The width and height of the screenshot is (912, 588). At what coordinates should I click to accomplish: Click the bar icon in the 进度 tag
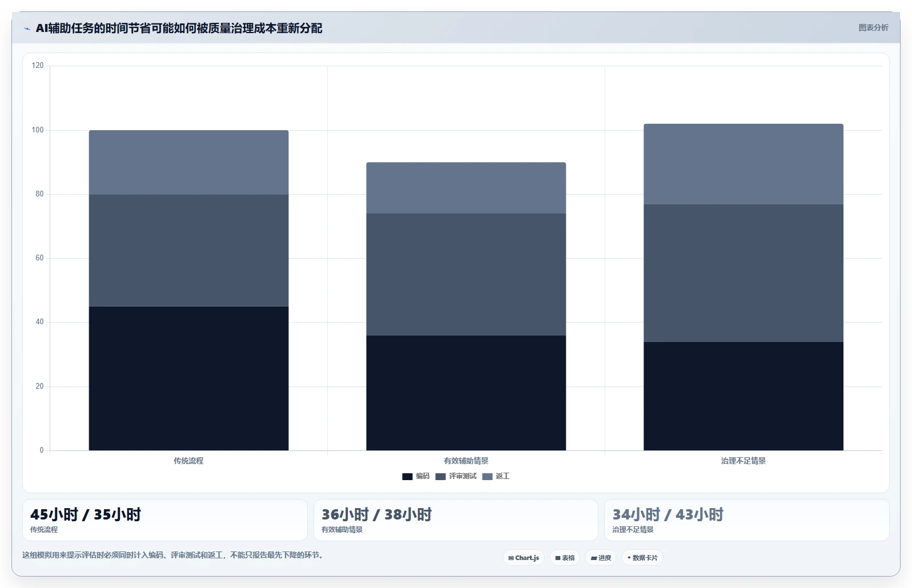[594, 558]
